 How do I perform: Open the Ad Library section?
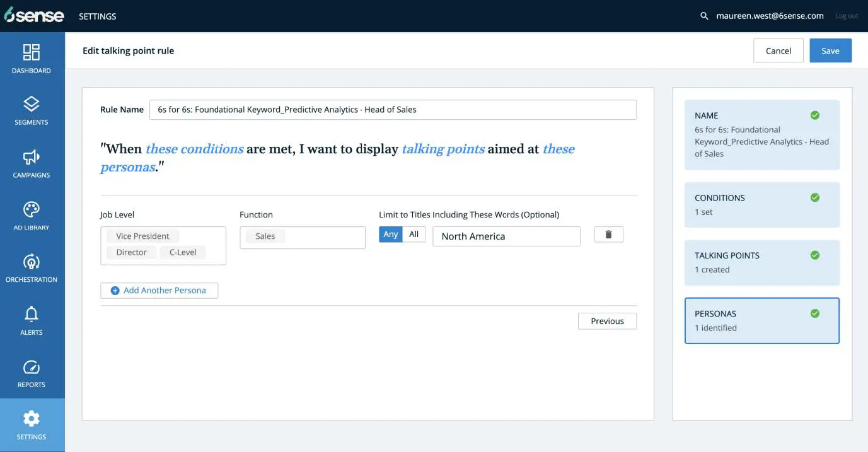pyautogui.click(x=32, y=214)
